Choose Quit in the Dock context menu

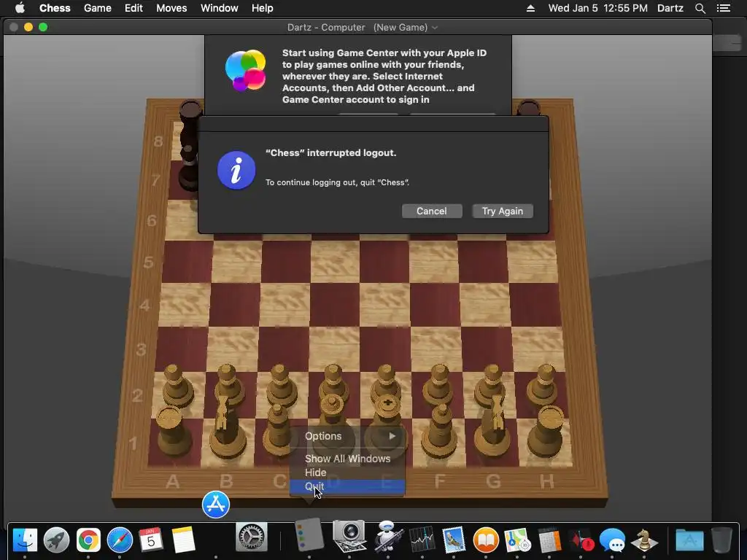tap(347, 486)
